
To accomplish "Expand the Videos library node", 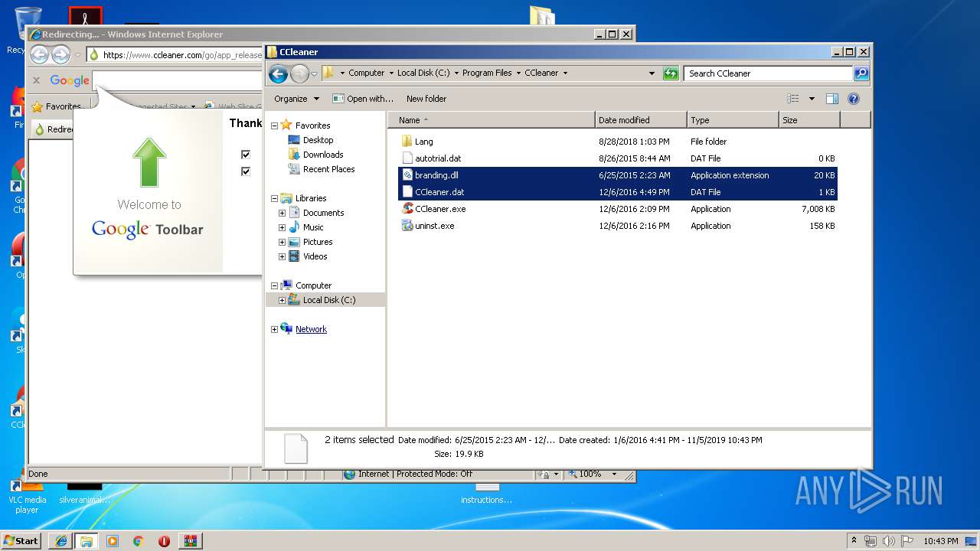I will 282,256.
